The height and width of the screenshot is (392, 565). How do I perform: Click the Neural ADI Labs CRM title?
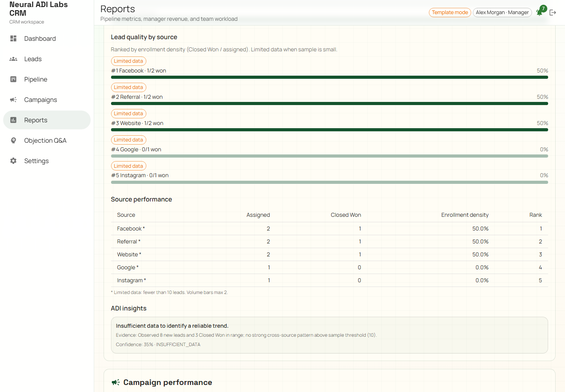click(x=38, y=9)
